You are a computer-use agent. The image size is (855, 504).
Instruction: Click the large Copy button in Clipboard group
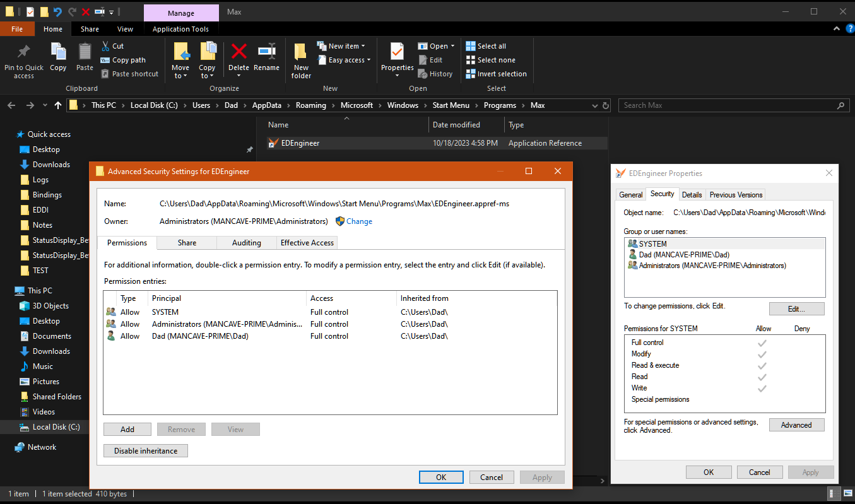point(58,57)
